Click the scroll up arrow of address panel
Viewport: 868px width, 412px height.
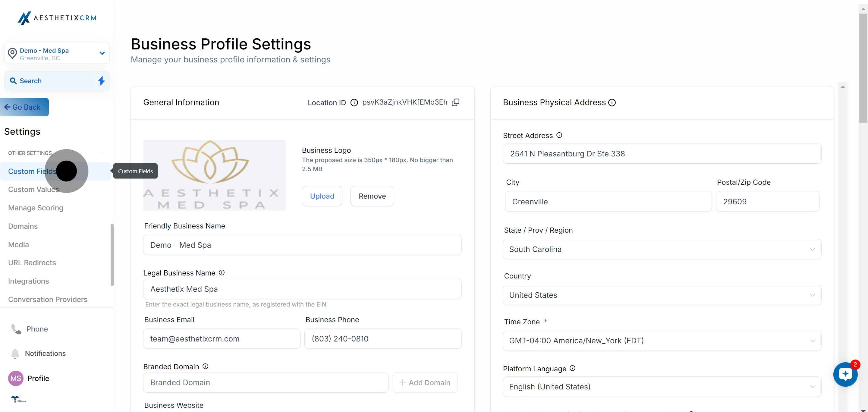(843, 86)
